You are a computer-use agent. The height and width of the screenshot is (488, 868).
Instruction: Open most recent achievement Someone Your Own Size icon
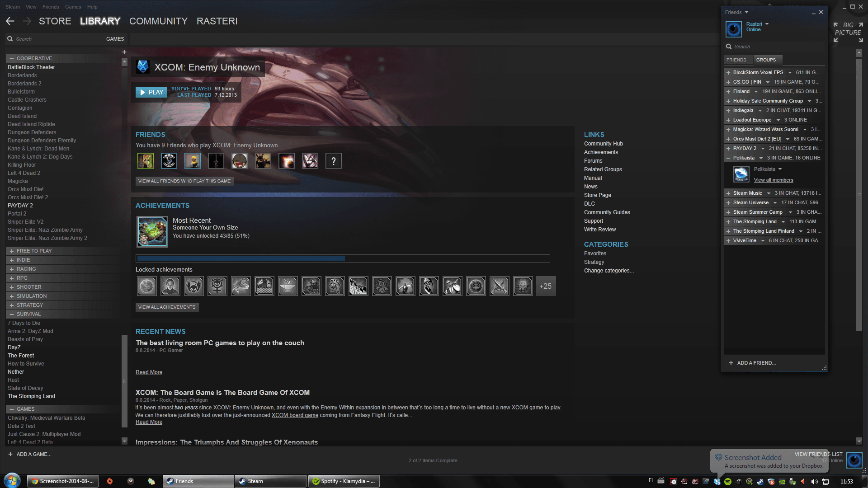click(x=152, y=232)
